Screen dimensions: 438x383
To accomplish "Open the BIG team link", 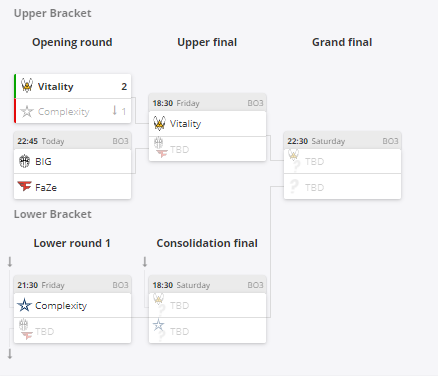I will point(43,161).
